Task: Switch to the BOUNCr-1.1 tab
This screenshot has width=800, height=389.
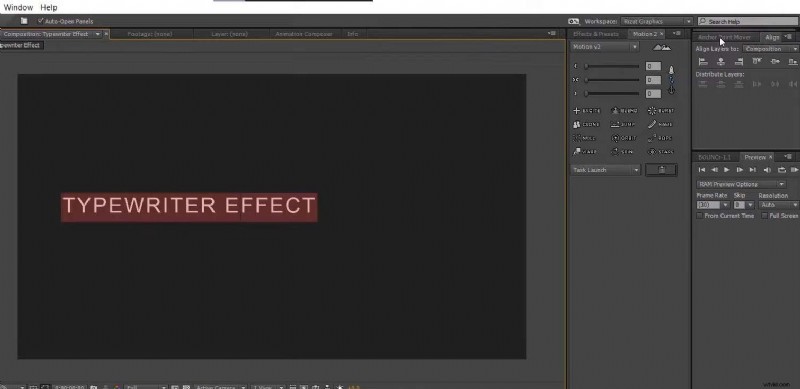Action: [714, 157]
